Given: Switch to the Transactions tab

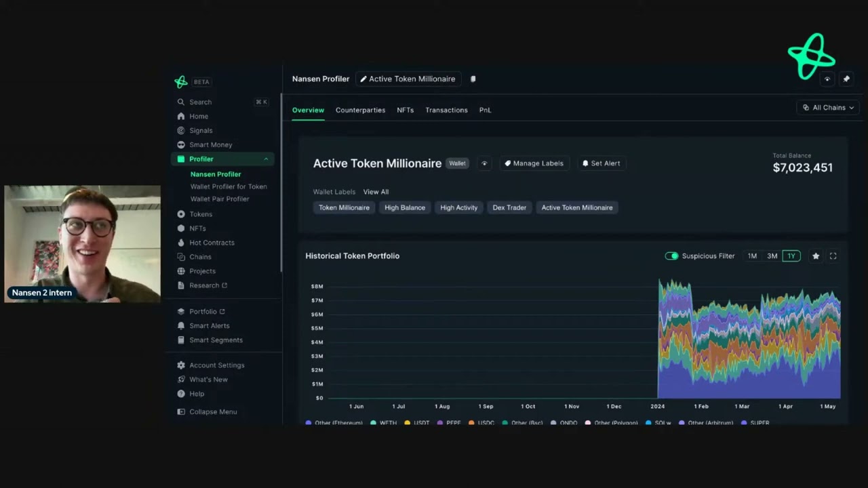Looking at the screenshot, I should pos(446,110).
